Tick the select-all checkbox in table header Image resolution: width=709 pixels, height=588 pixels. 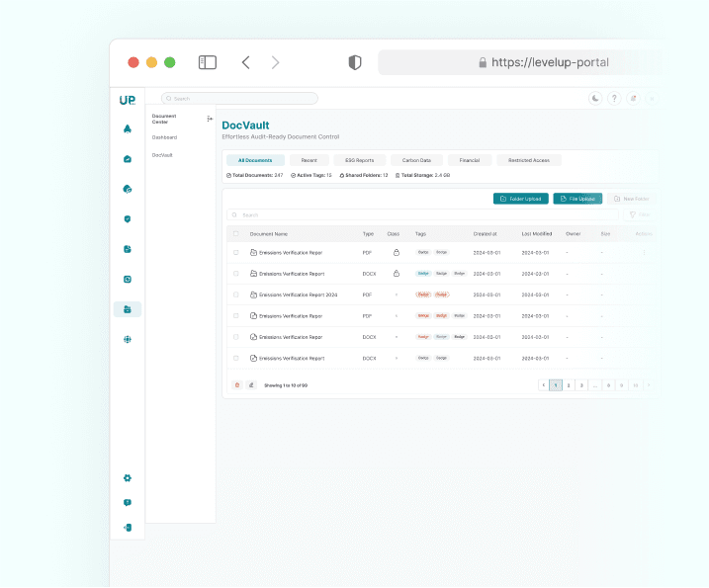235,234
